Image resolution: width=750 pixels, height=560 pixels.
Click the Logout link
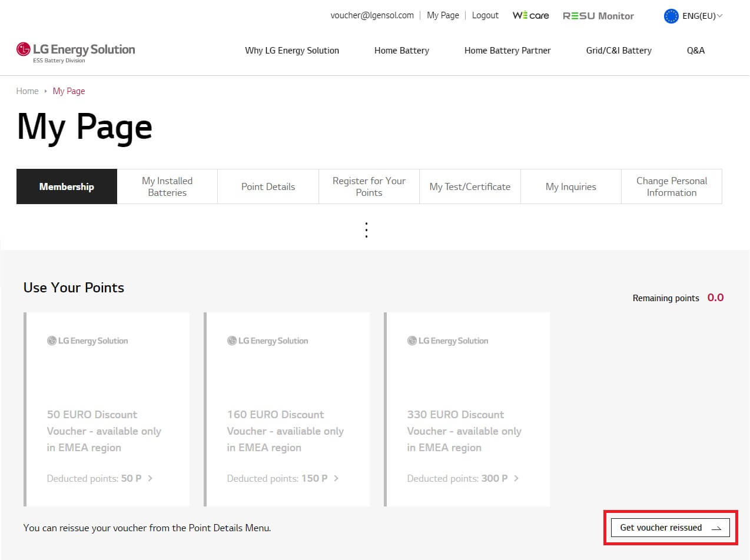pos(485,15)
